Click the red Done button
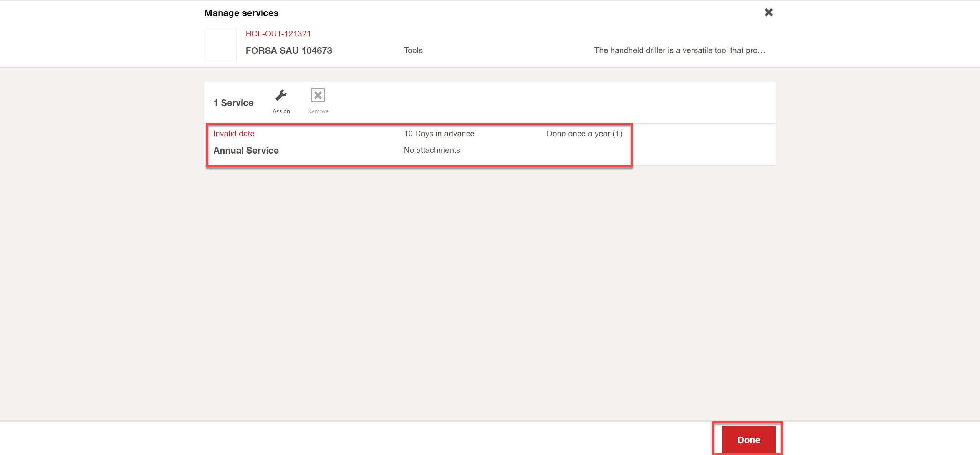Image resolution: width=980 pixels, height=455 pixels. pyautogui.click(x=748, y=439)
